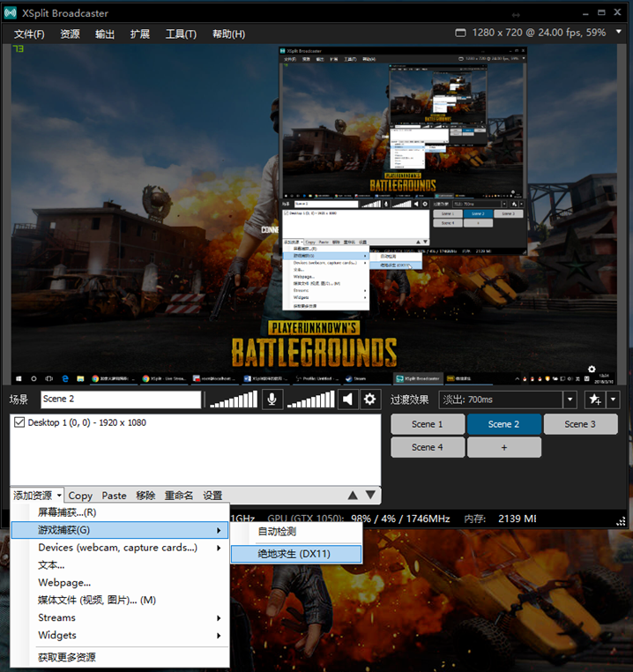The width and height of the screenshot is (633, 672).
Task: Open the 帮助(H) menu
Action: [229, 34]
